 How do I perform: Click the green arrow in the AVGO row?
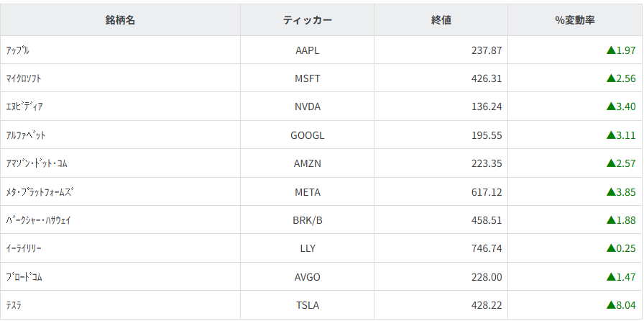(610, 277)
